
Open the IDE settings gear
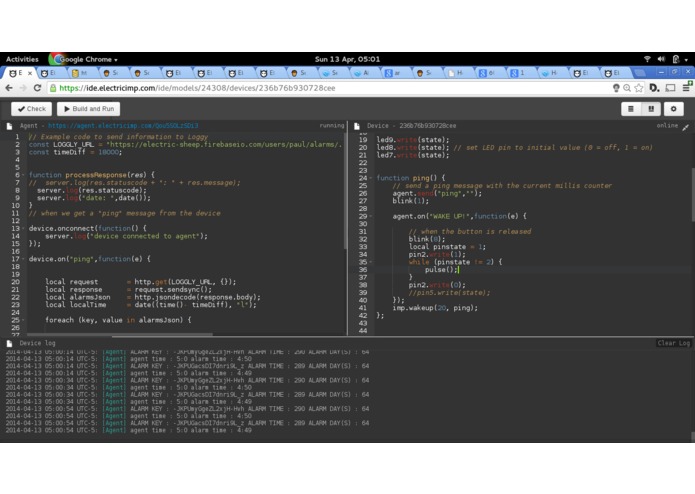674,109
